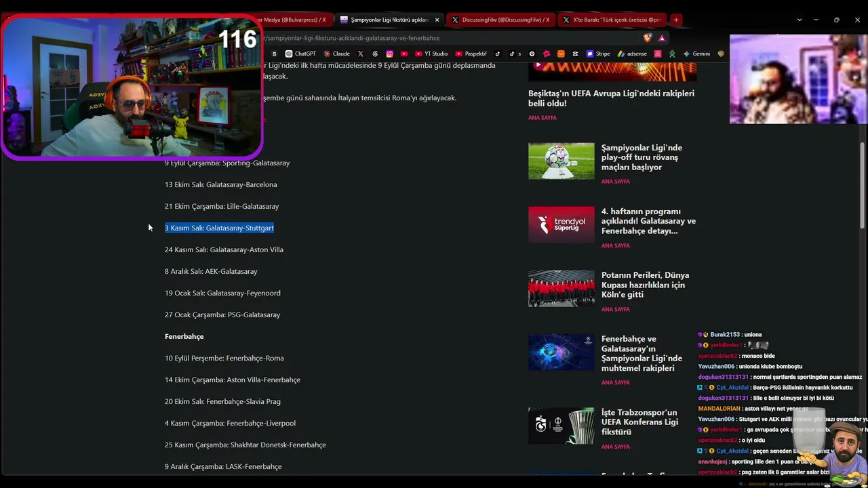Open the CapCut bookmark icon
868x488 pixels.
pyautogui.click(x=575, y=54)
